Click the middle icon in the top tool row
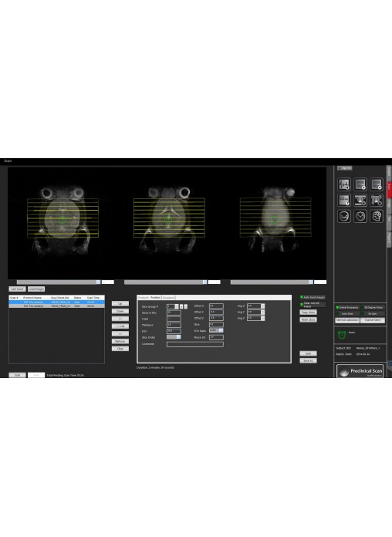392x537 pixels. [x=360, y=184]
